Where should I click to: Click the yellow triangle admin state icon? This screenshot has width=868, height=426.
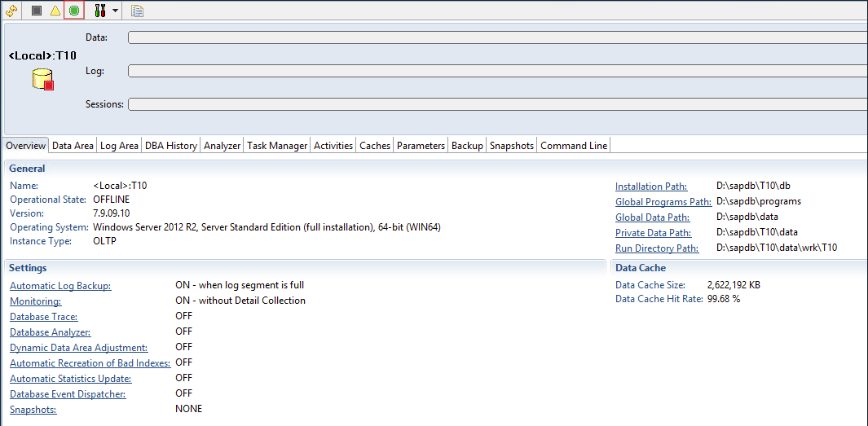[55, 10]
